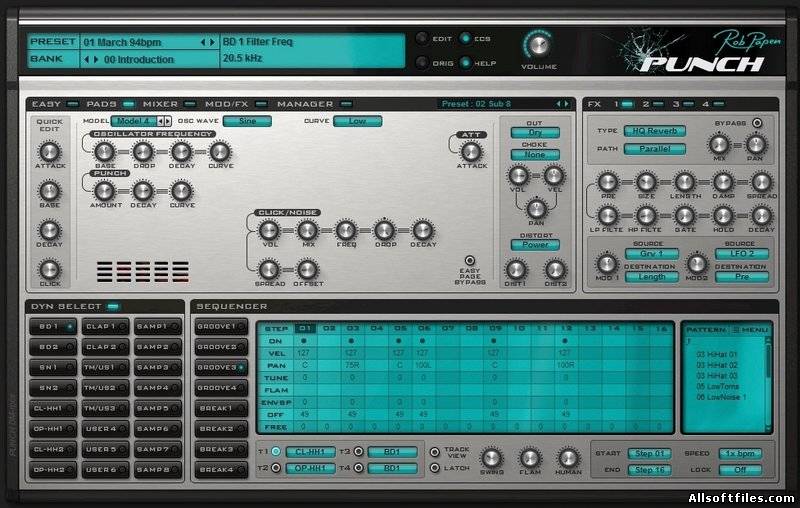Select track T1 radio button

click(x=276, y=451)
